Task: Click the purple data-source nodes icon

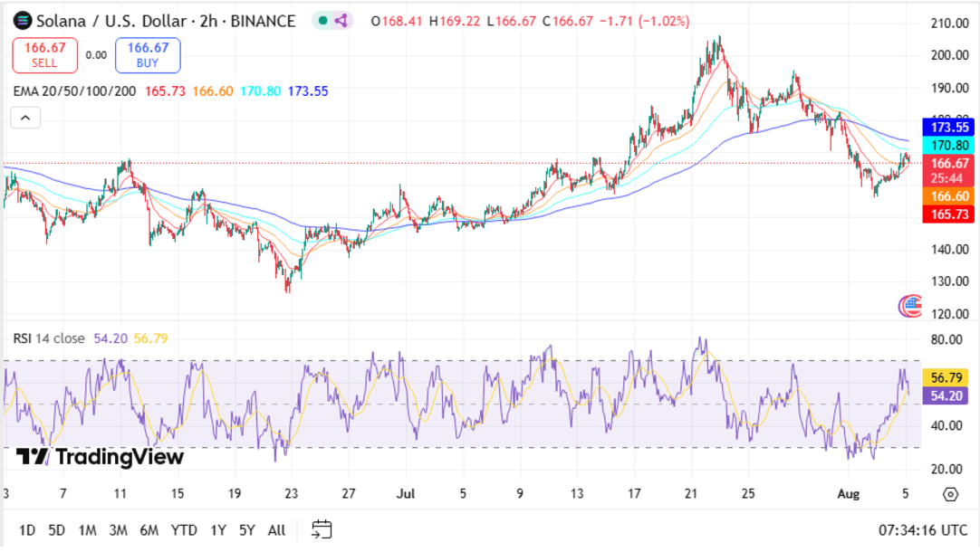Action: pyautogui.click(x=341, y=21)
